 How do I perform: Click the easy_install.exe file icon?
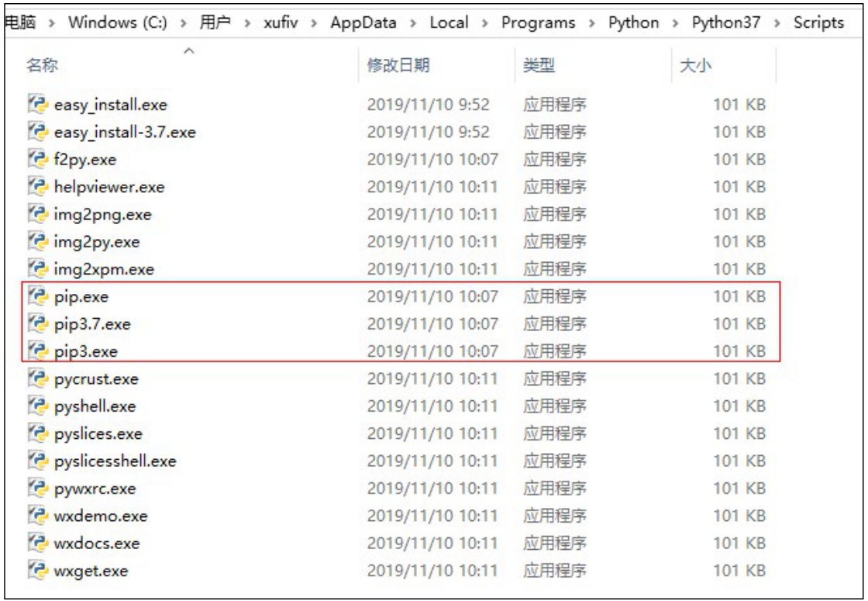(x=38, y=104)
